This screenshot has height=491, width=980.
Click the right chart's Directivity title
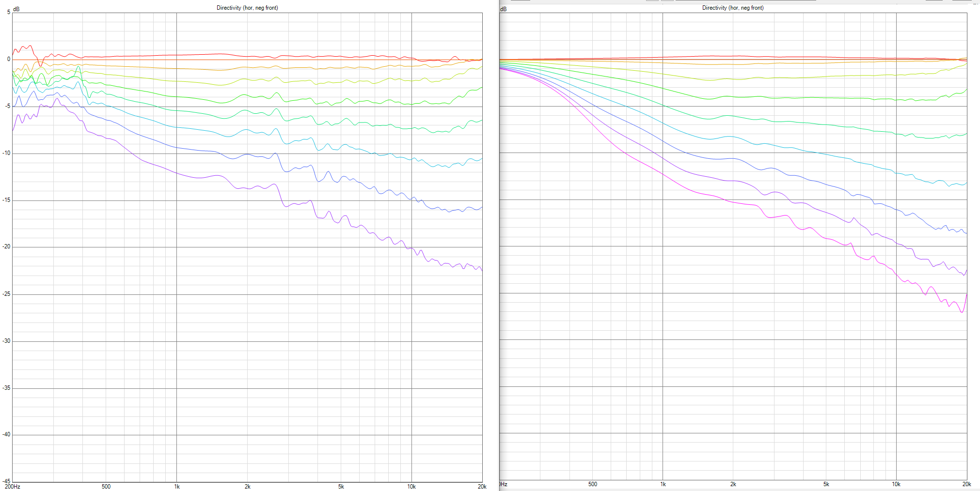click(733, 8)
